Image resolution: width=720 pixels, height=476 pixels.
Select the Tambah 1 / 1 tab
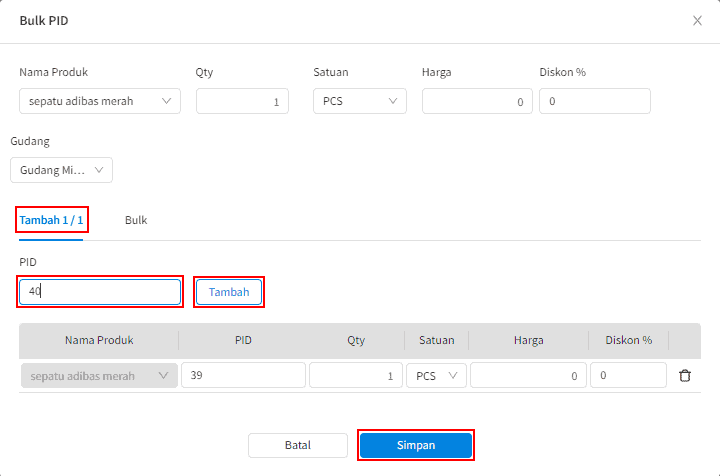(50, 220)
